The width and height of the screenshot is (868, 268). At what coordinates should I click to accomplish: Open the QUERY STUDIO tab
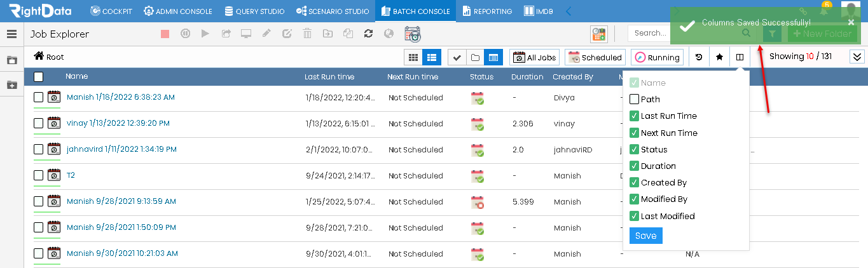pyautogui.click(x=254, y=11)
